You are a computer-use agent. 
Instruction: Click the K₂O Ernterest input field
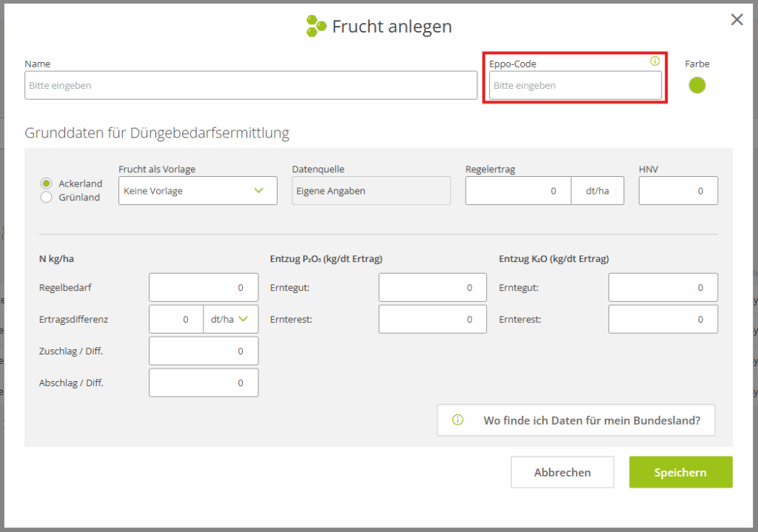tap(663, 320)
